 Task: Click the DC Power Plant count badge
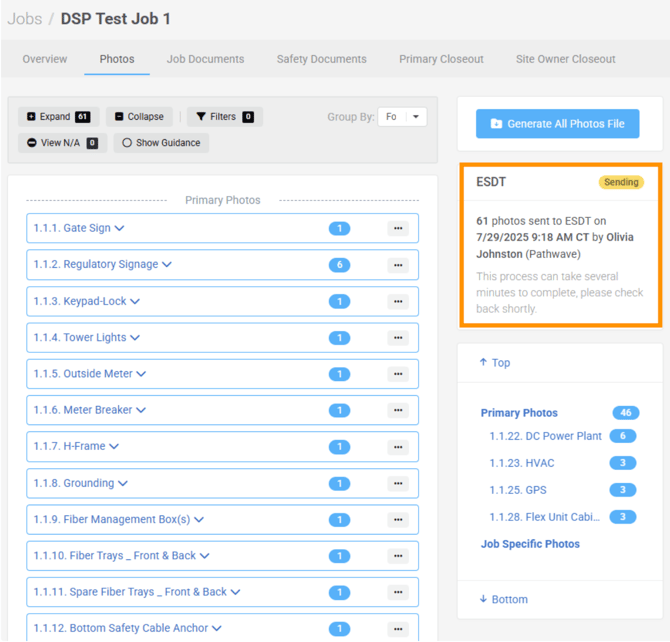622,437
